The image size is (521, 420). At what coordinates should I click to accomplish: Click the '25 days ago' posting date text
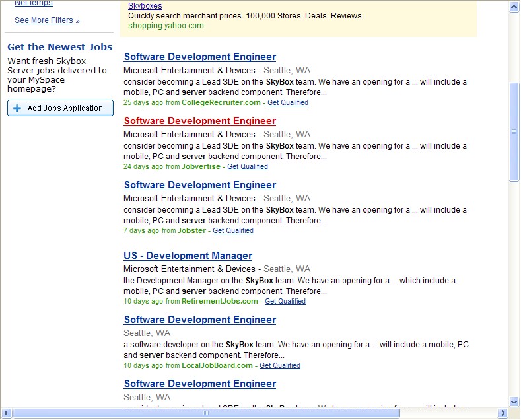point(143,102)
